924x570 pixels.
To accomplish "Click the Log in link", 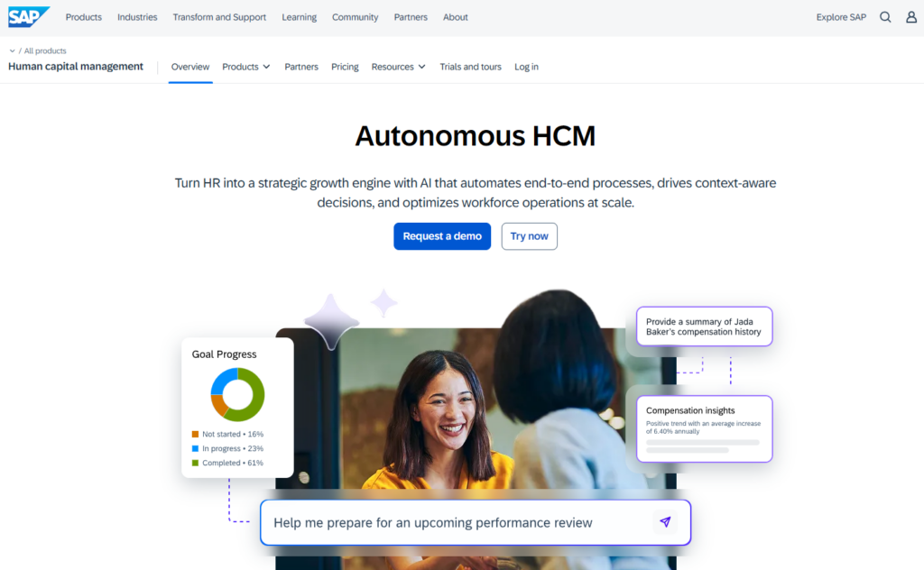I will [x=526, y=67].
